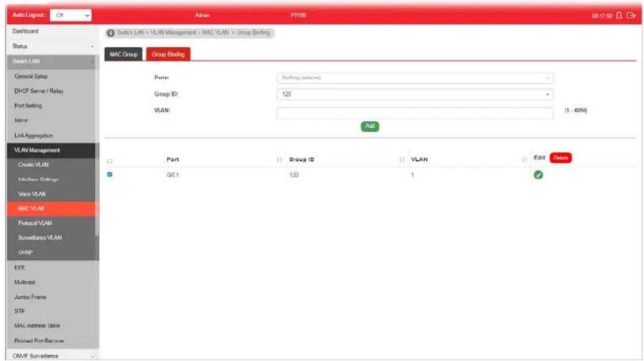Open Interface Settings submenu item
The image size is (644, 361).
coord(38,179)
